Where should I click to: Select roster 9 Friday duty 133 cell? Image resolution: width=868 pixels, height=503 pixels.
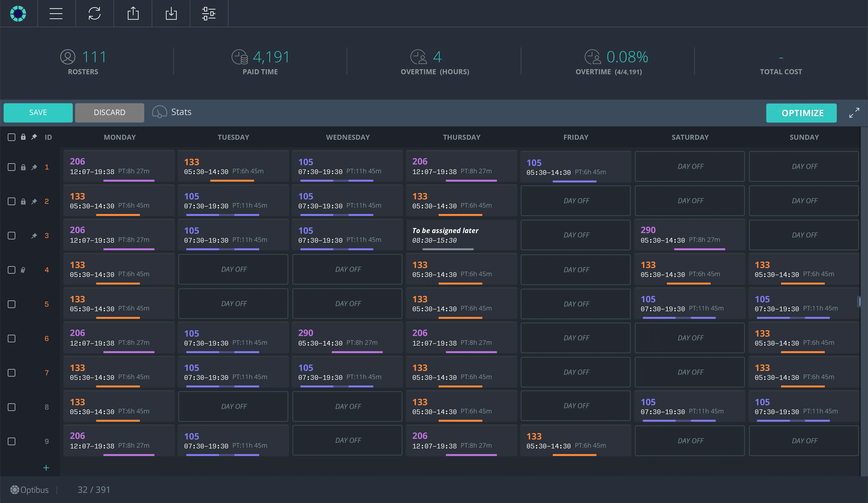tap(576, 441)
